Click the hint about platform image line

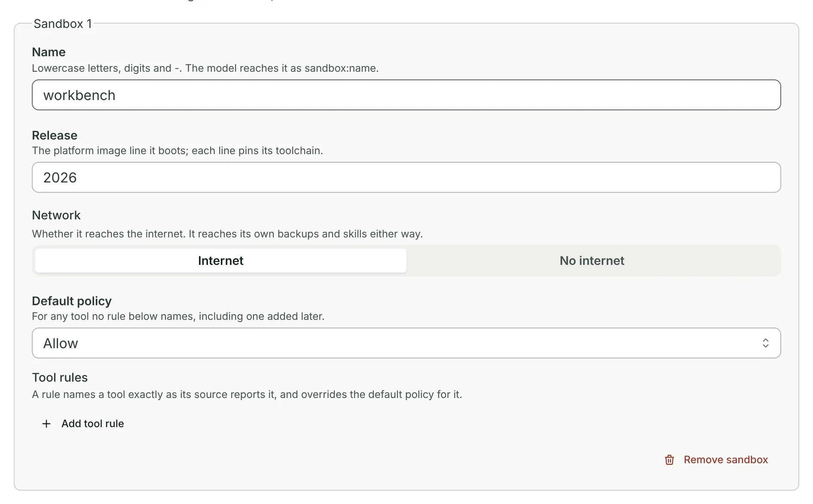(x=177, y=151)
